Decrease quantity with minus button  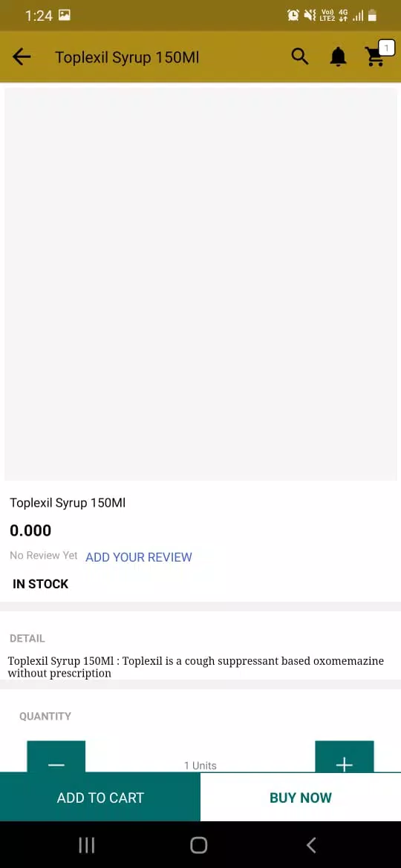[56, 757]
